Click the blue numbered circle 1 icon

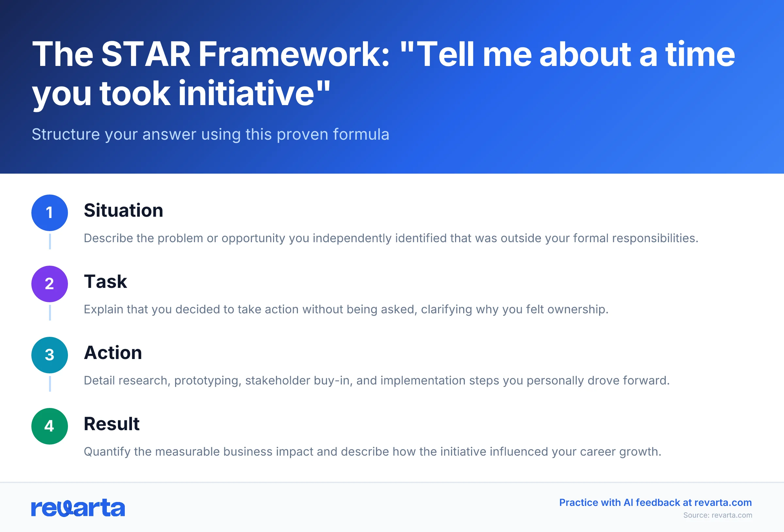pos(49,213)
